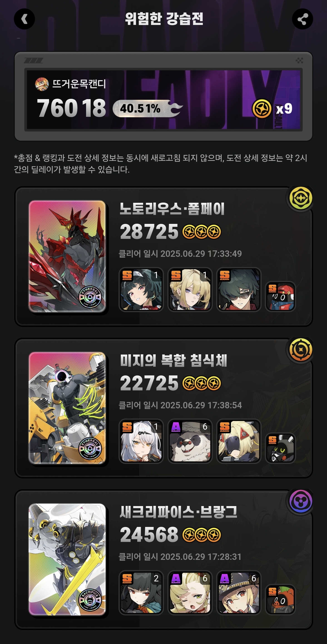Screen dimensions: 327x644
Task: Tap the panda A-rank agent portrait
Action: [190, 441]
